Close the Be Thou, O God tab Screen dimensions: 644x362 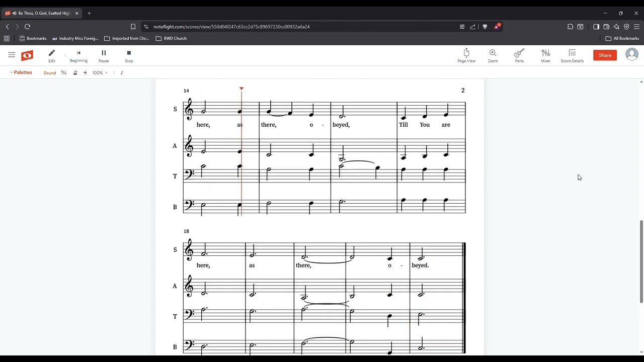pos(76,13)
